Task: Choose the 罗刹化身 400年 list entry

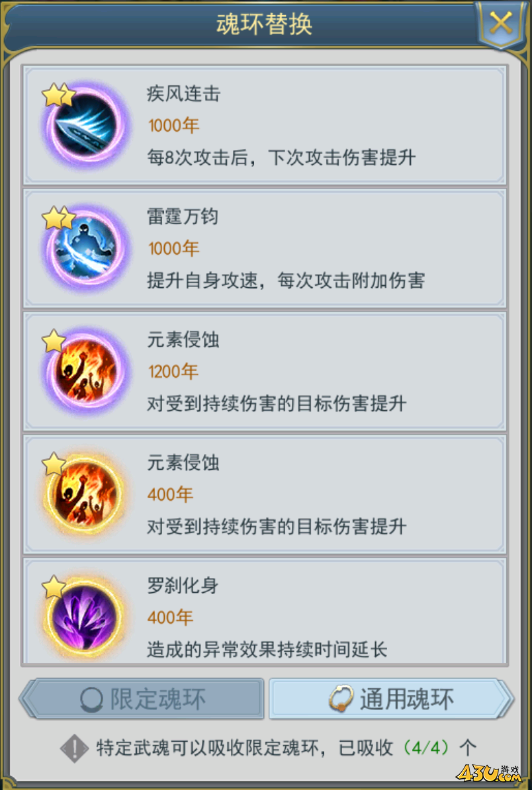Action: pyautogui.click(x=265, y=611)
